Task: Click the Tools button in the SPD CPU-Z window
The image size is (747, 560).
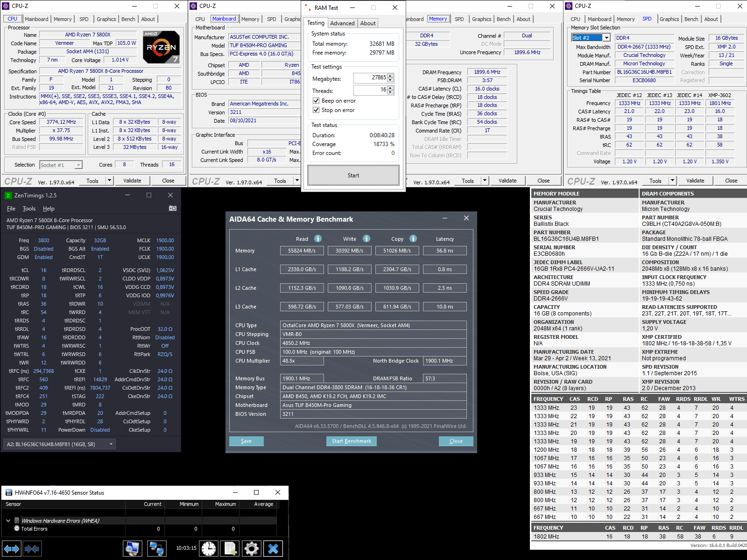Action: tap(655, 181)
